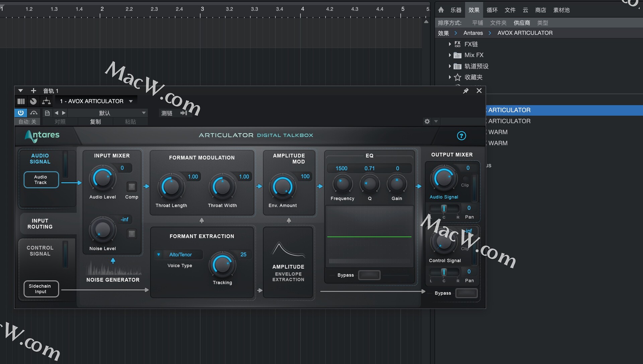
Task: Select the 收藏夹 star icon
Action: coord(457,77)
